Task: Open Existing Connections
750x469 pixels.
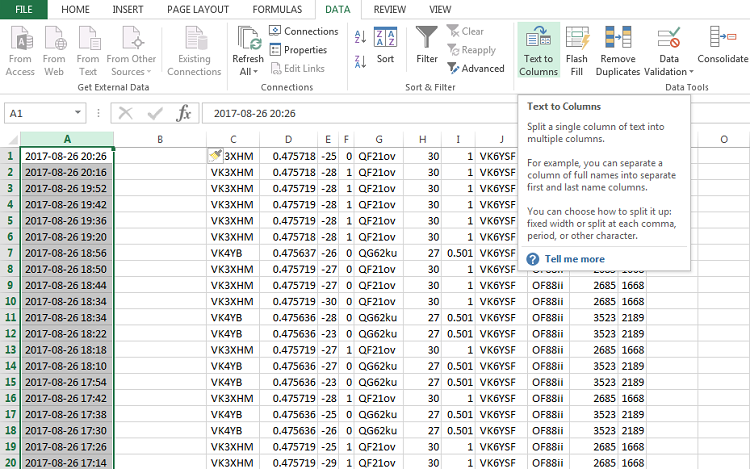Action: pos(194,50)
